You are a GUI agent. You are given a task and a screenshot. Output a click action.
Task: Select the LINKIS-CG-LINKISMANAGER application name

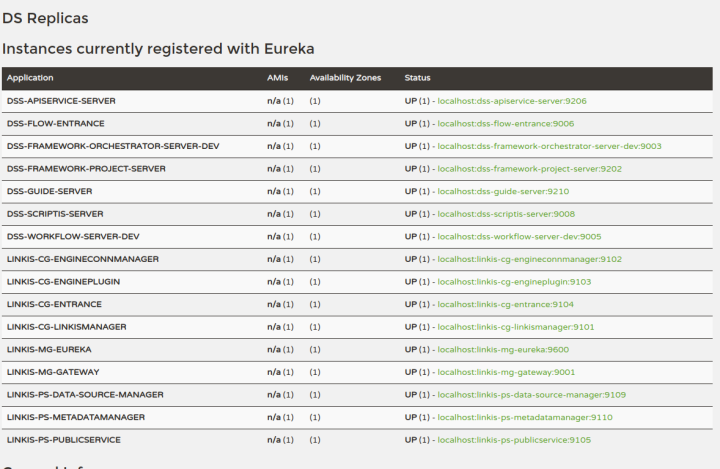pos(67,327)
